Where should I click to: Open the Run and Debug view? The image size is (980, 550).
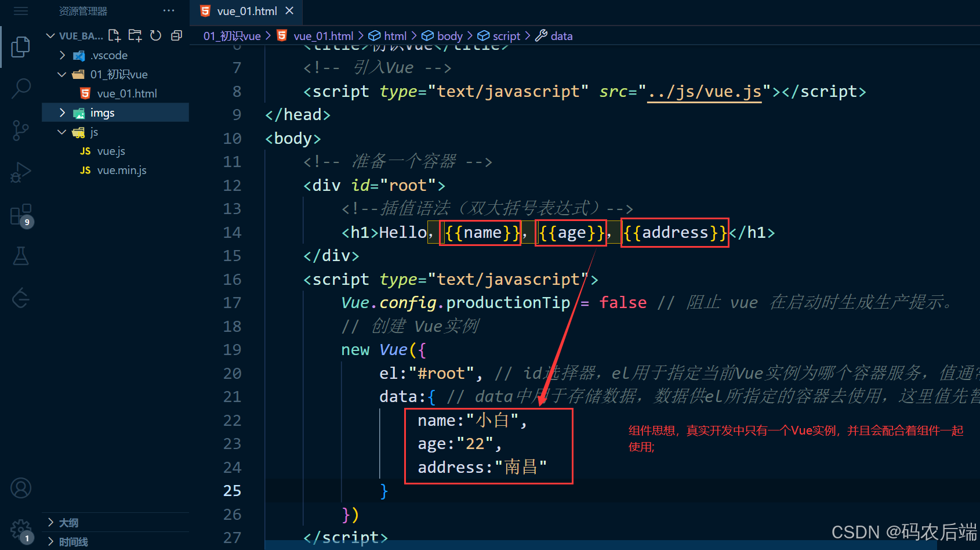click(x=21, y=172)
